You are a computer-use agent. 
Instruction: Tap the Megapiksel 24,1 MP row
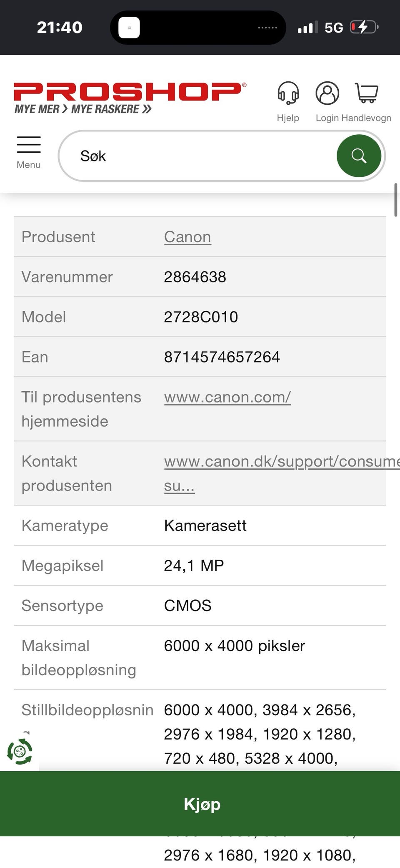(200, 565)
